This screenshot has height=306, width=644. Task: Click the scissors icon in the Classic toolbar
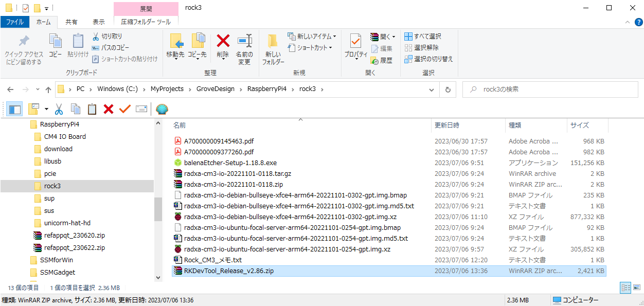pyautogui.click(x=59, y=109)
